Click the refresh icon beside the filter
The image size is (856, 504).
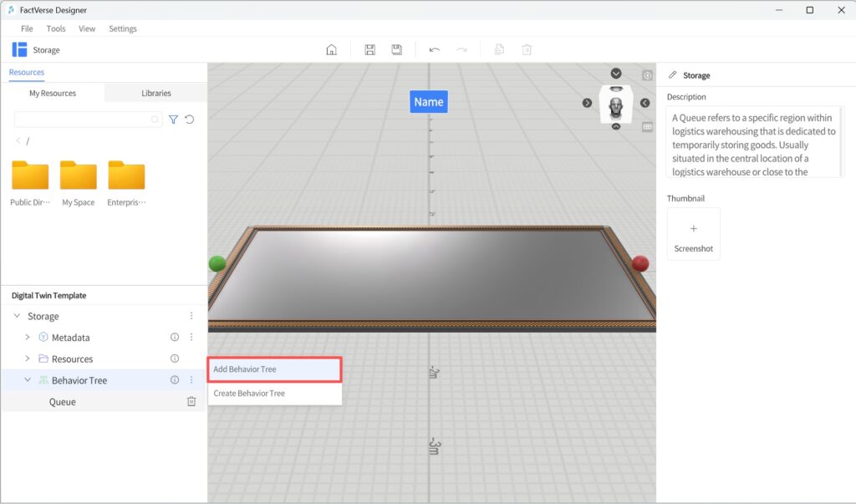pyautogui.click(x=190, y=120)
